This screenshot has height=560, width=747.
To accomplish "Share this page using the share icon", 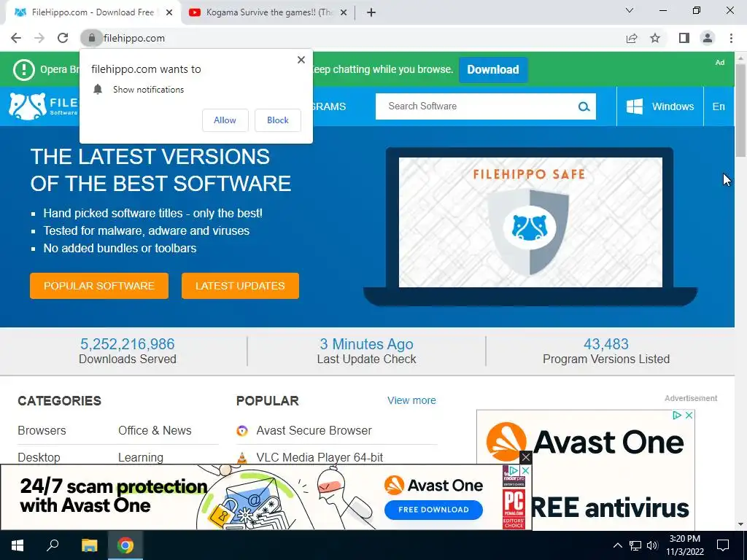I will (x=632, y=38).
